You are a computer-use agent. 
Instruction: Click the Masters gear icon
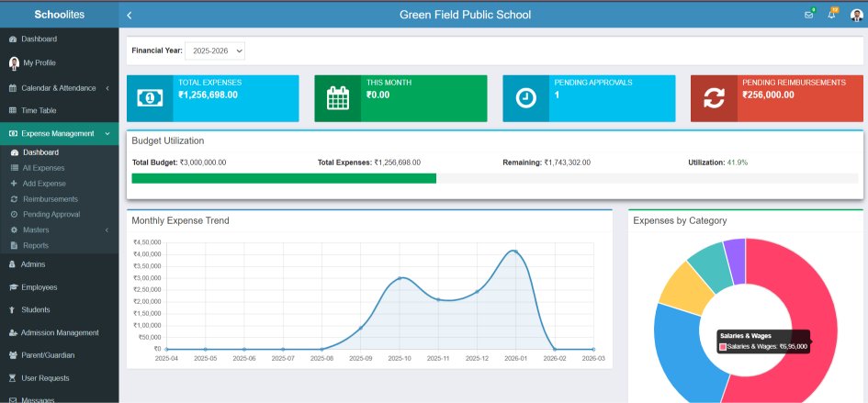click(15, 229)
